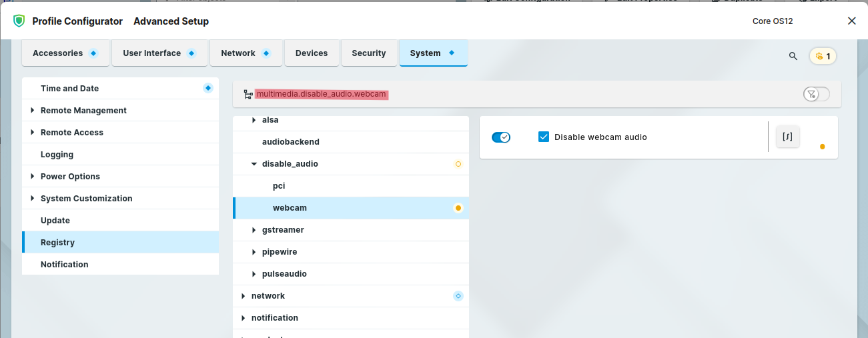Click the registry tree path icon
Image resolution: width=868 pixels, height=338 pixels.
[x=248, y=95]
